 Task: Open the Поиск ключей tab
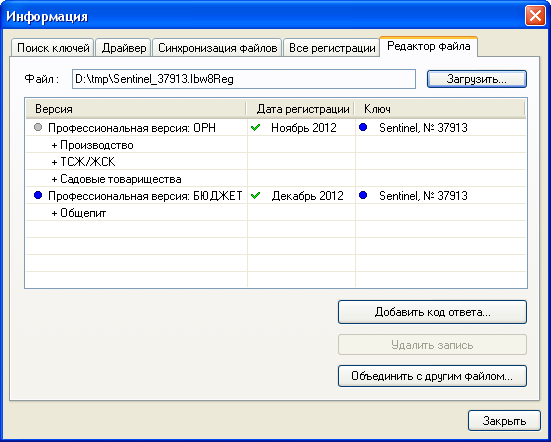53,48
